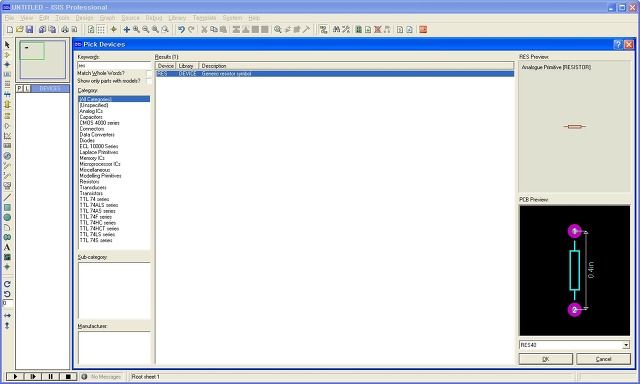Image resolution: width=640 pixels, height=384 pixels.
Task: Select Diodes category
Action: click(87, 140)
